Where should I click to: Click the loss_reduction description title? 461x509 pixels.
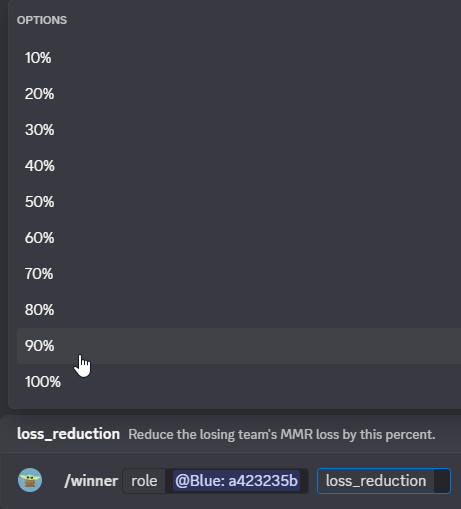click(68, 434)
